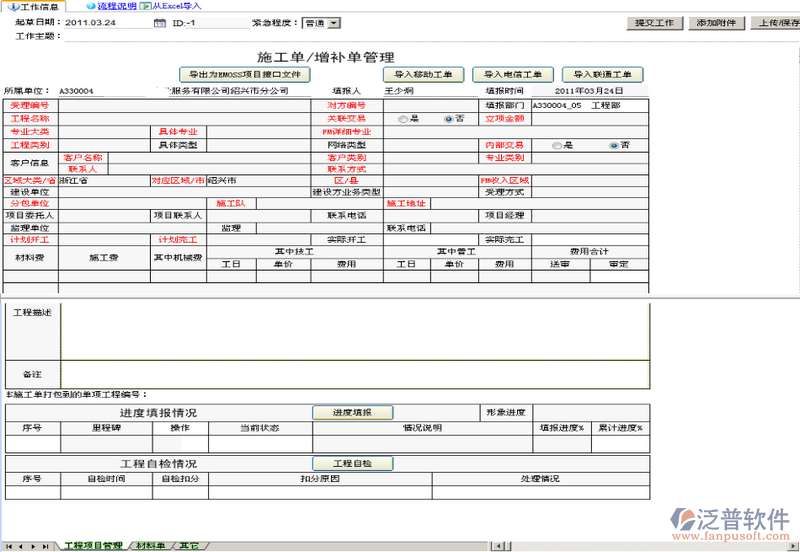Click the 提交工作 button

tap(655, 23)
